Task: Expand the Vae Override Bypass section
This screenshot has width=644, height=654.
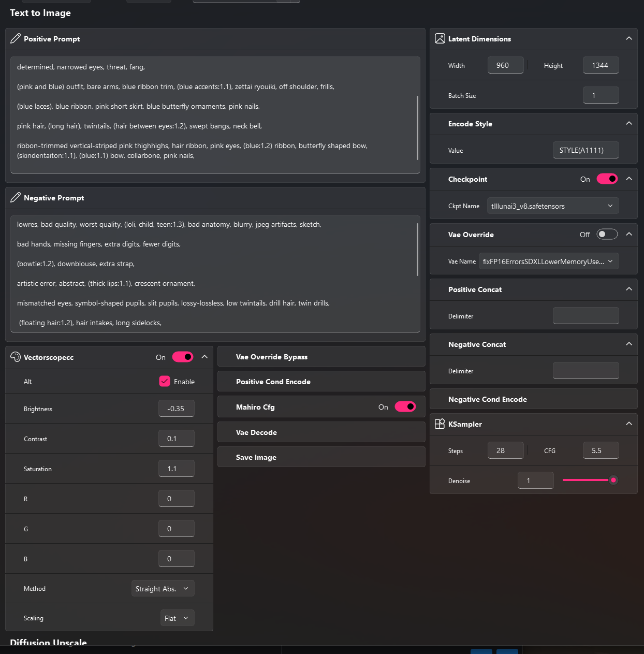Action: point(321,357)
